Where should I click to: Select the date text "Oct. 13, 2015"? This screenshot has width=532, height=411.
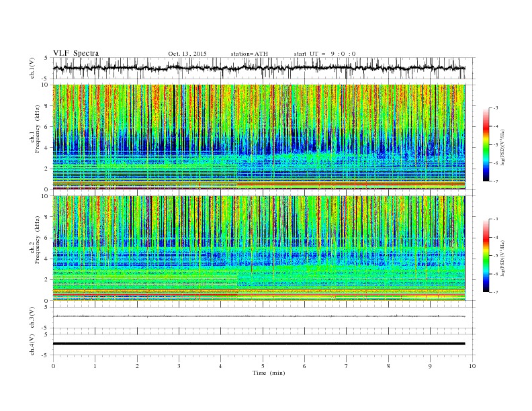click(x=187, y=54)
